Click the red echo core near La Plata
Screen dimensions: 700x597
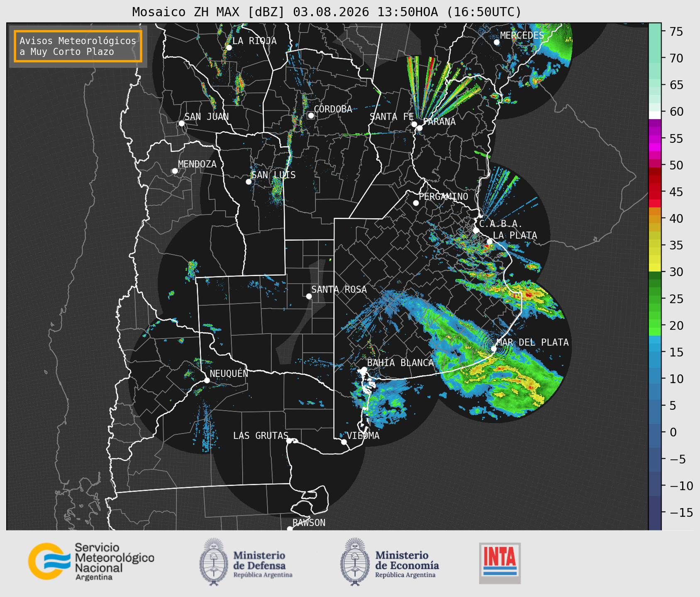[x=486, y=247]
